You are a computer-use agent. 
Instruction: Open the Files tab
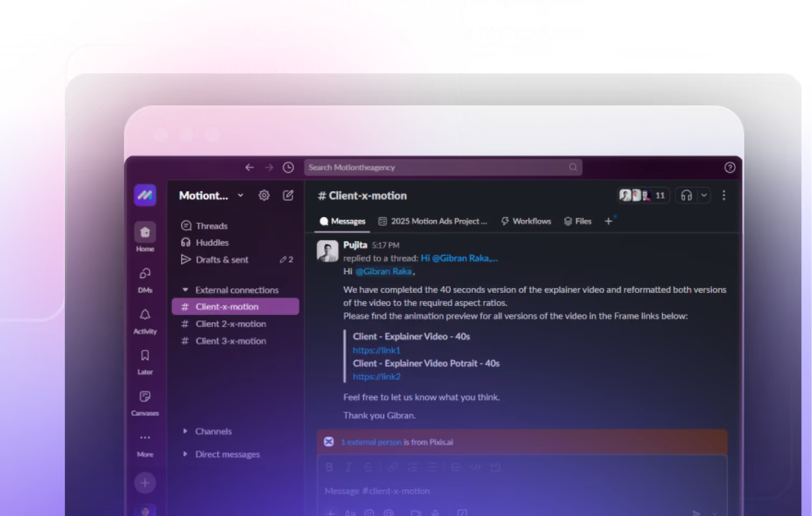point(578,221)
